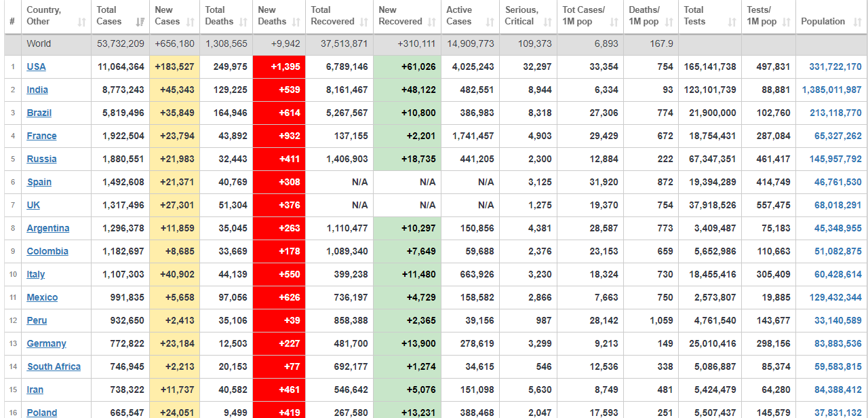Visit the Peru country link
Screen dimensions: 868x418
[x=37, y=320]
